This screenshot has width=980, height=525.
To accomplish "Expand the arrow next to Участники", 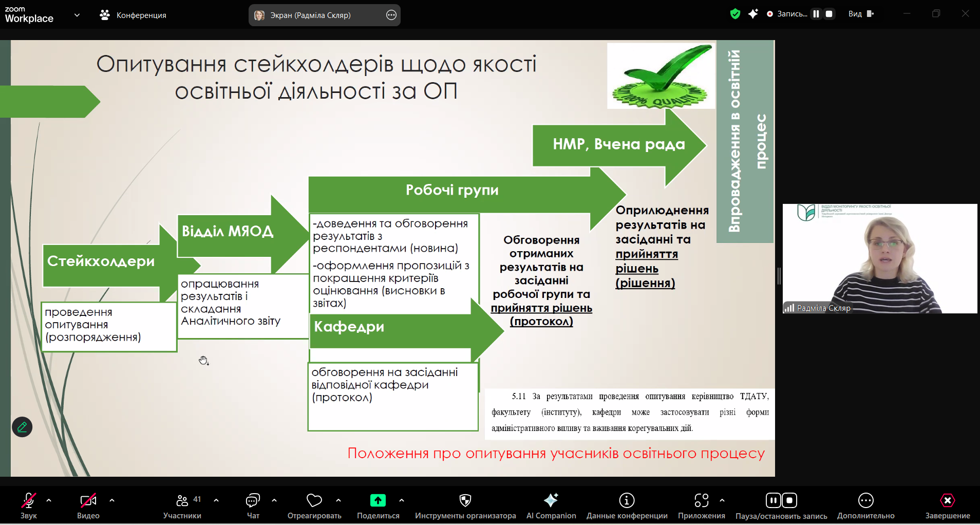I will 216,500.
